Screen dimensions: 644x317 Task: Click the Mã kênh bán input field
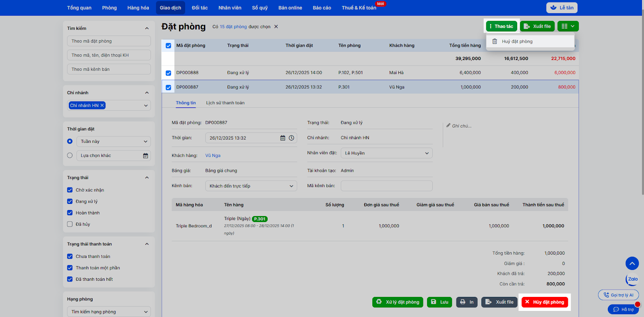point(386,186)
